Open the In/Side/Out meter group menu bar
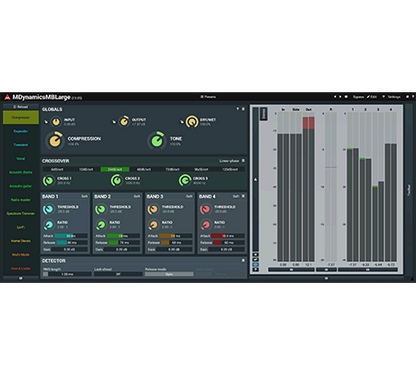Screen dimensions: 416x376 [291, 269]
